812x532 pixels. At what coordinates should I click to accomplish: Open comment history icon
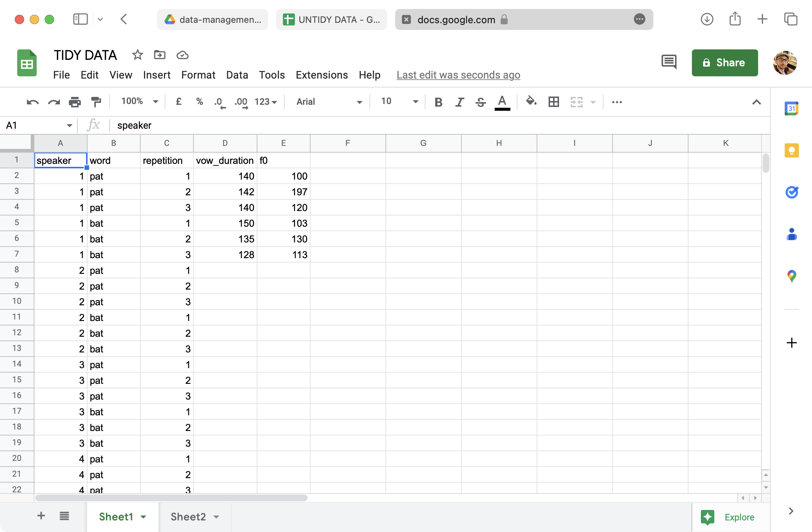669,62
